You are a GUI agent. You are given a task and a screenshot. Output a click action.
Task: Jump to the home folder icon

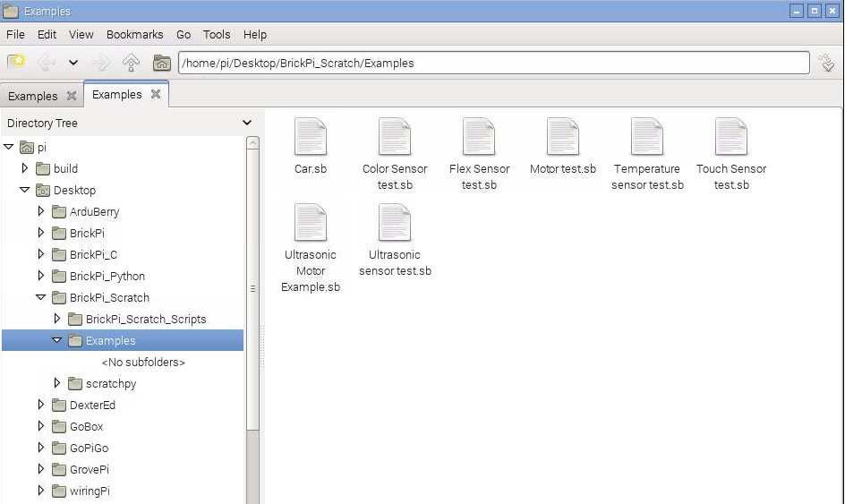pyautogui.click(x=161, y=63)
